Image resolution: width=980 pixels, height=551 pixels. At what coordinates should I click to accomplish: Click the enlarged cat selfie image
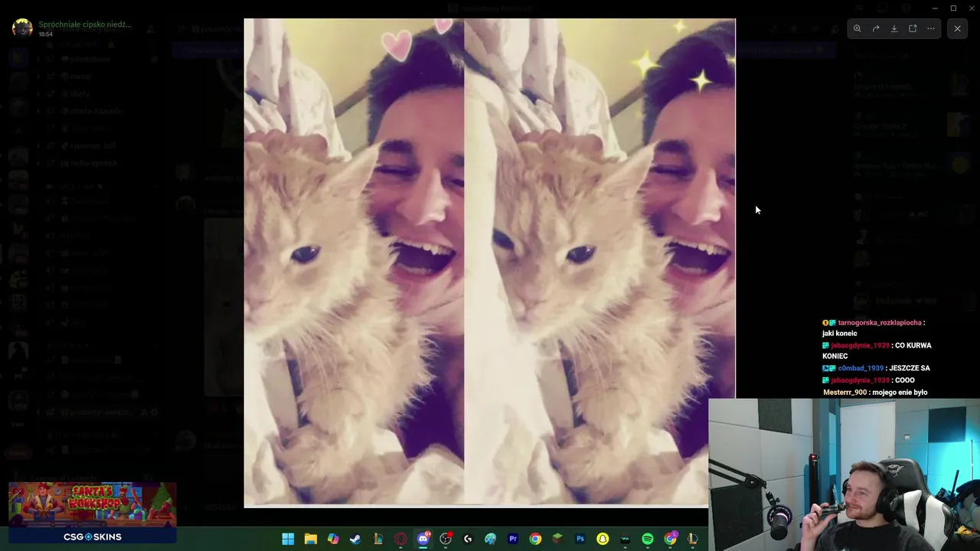(489, 262)
